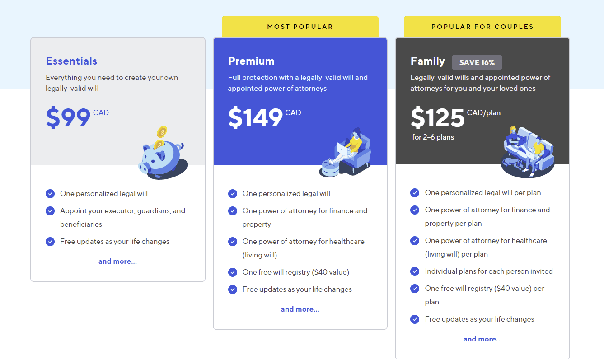Expand 'and more...' under Premium plan

(300, 309)
